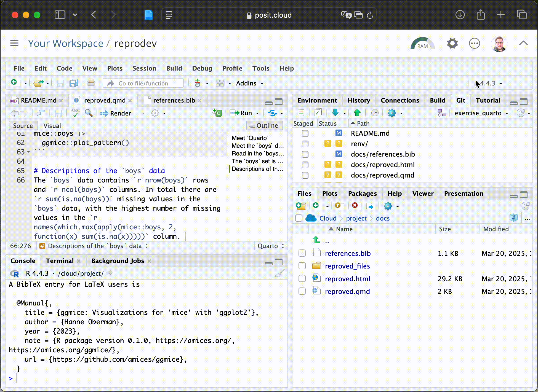Click the New File plus icon
538x392 pixels.
(x=14, y=83)
